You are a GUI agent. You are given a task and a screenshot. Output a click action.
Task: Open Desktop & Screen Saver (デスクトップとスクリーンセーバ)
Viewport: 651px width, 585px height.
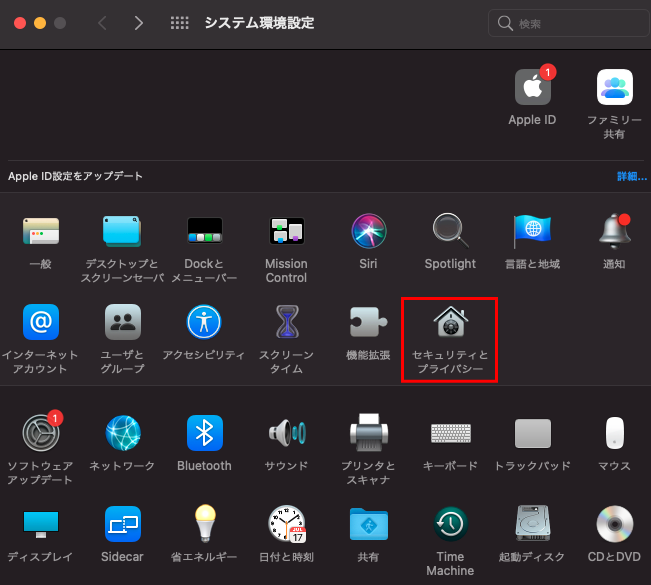(122, 231)
